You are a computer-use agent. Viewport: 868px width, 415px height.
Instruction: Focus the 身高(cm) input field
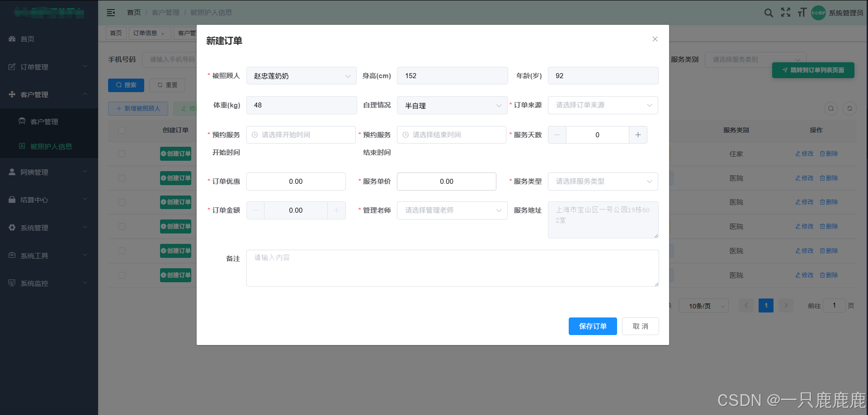(453, 76)
